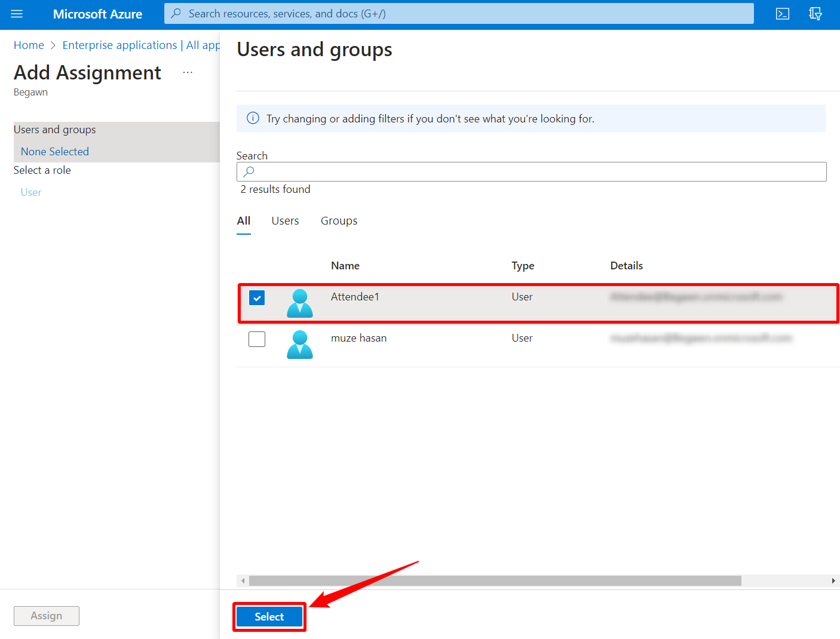Go to Home breadcrumb link
The height and width of the screenshot is (639, 840).
click(x=29, y=45)
